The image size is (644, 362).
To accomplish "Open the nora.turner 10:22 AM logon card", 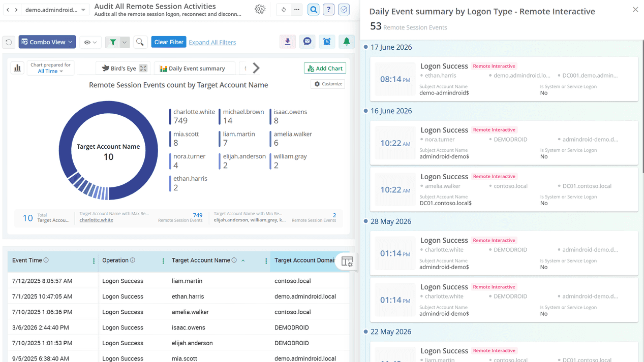I will pyautogui.click(x=504, y=143).
